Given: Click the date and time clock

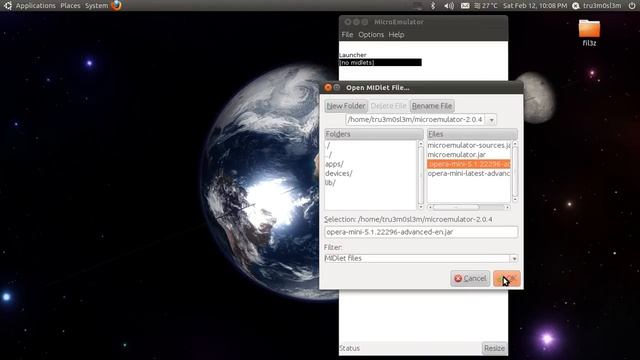Looking at the screenshot, I should [535, 6].
